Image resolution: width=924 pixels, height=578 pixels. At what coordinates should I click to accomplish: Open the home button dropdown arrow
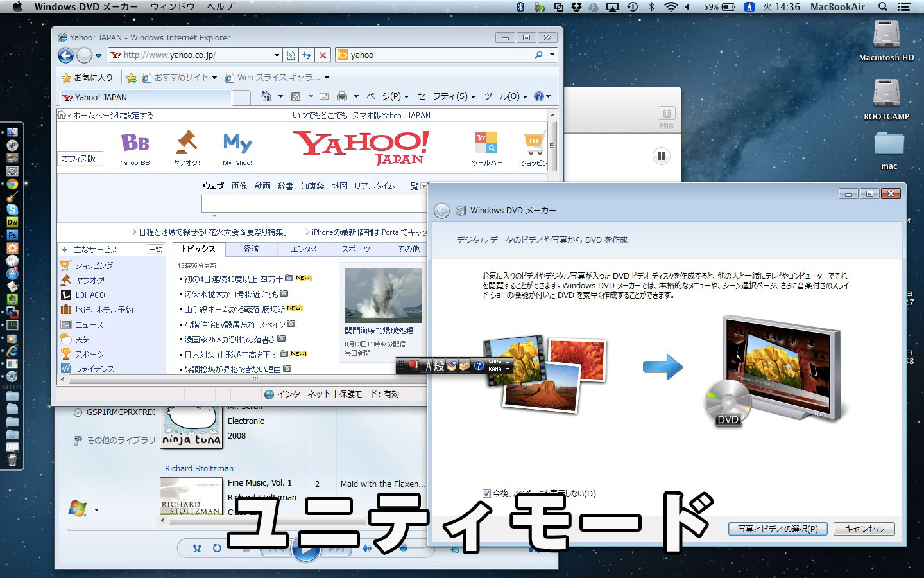(x=280, y=96)
